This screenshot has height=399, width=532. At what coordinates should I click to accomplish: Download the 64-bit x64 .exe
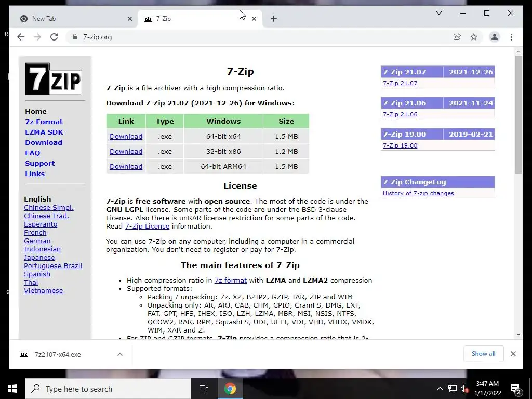pyautogui.click(x=126, y=137)
